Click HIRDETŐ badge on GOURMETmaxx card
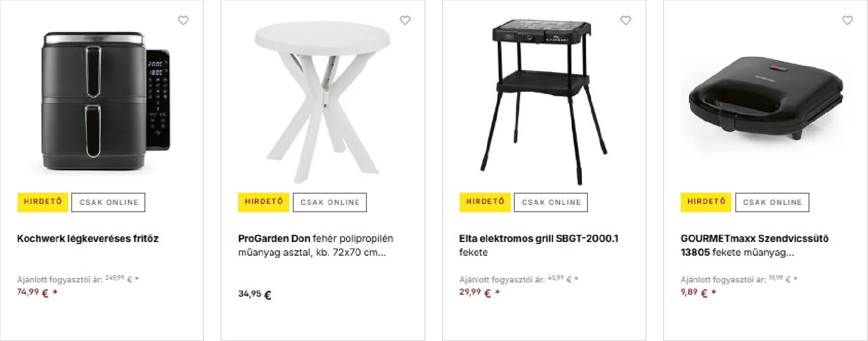868x341 pixels. coord(706,202)
